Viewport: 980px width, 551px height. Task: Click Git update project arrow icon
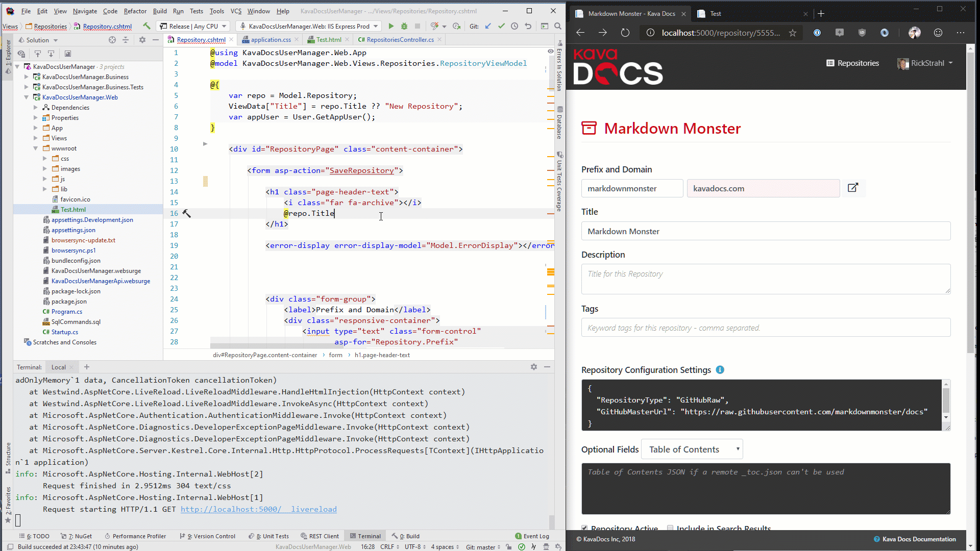[x=488, y=26]
